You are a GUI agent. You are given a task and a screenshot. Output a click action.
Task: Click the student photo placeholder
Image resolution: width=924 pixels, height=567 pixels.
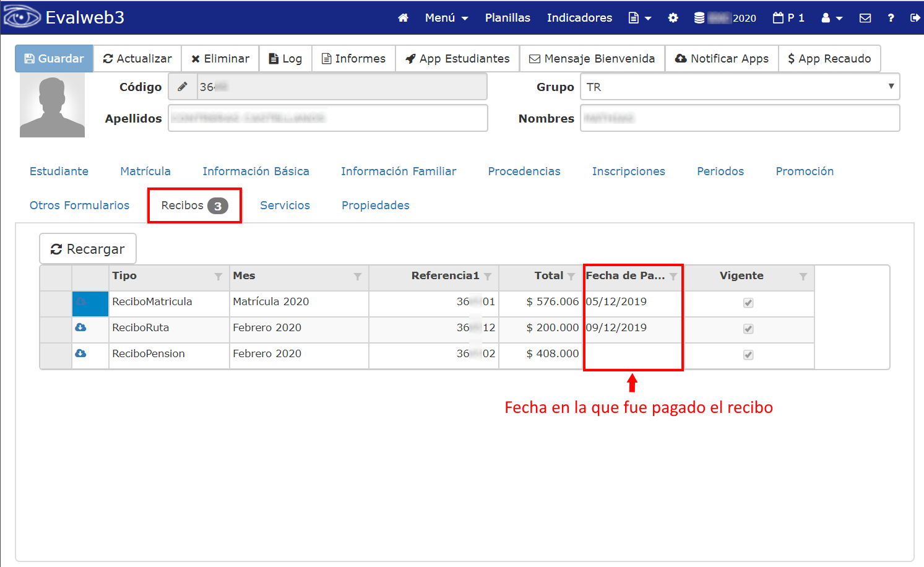point(52,105)
